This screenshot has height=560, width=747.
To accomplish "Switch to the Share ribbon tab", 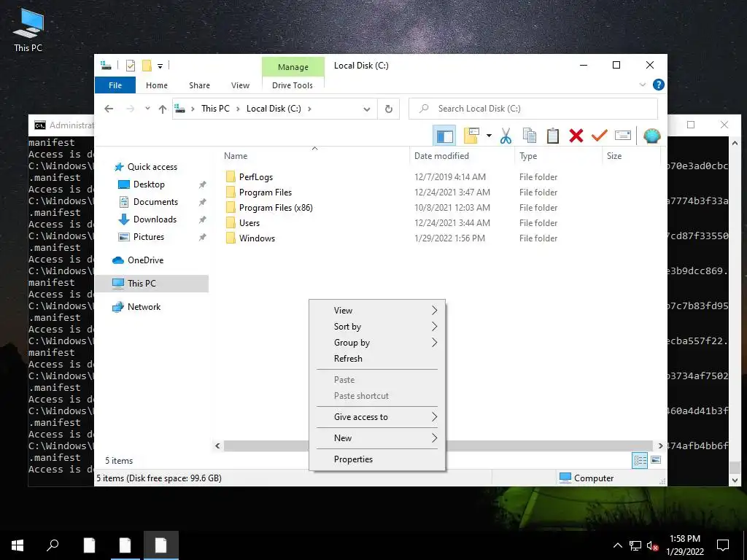I will [x=199, y=85].
